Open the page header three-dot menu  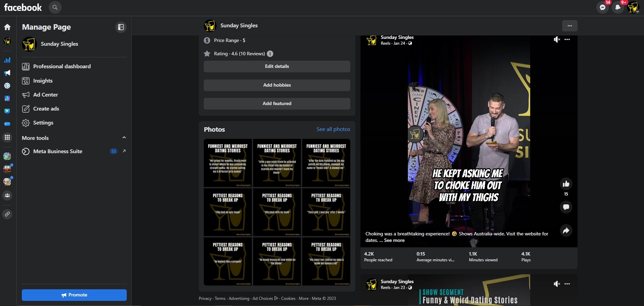(x=570, y=26)
